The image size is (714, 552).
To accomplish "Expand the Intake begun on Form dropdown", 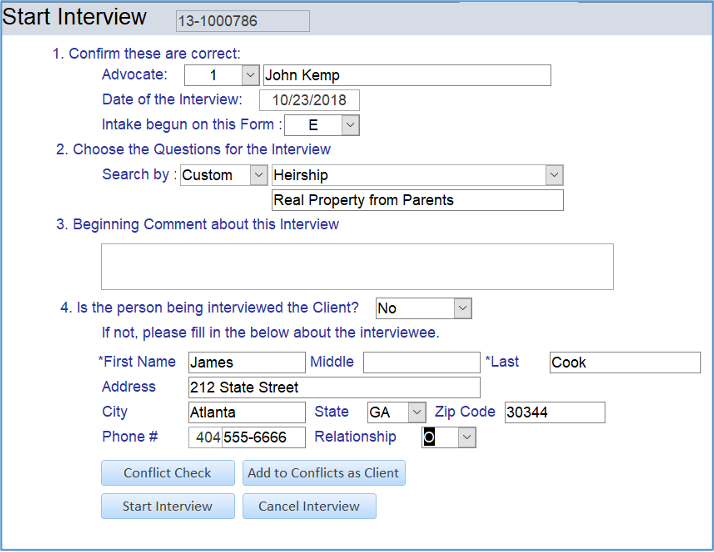I will pyautogui.click(x=349, y=125).
